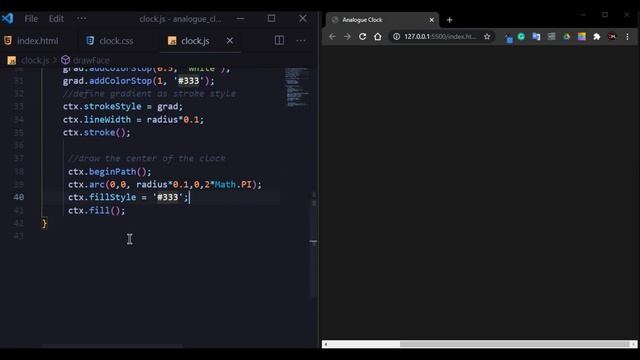The width and height of the screenshot is (640, 360).
Task: Close the Analogue Clock browser tab
Action: (431, 20)
